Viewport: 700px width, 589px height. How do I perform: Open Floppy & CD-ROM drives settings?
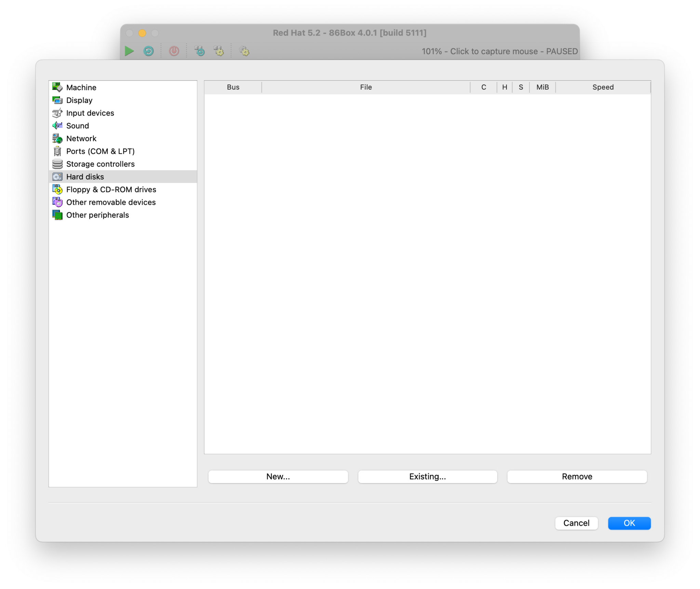[x=111, y=189]
